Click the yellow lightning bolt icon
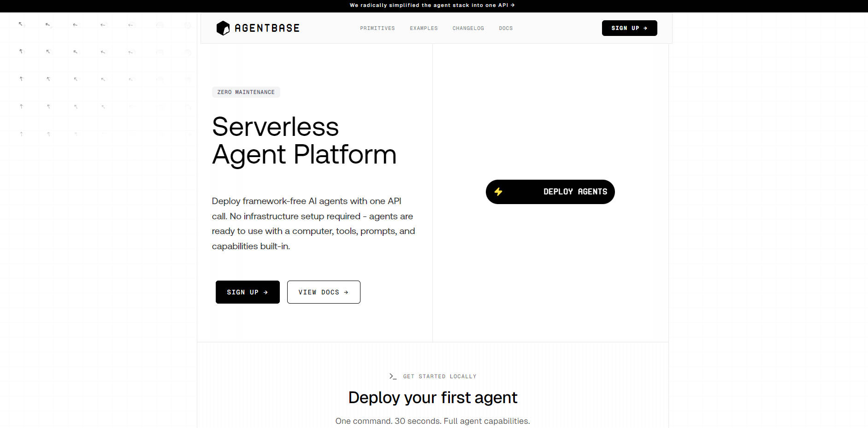868x428 pixels. pyautogui.click(x=499, y=192)
